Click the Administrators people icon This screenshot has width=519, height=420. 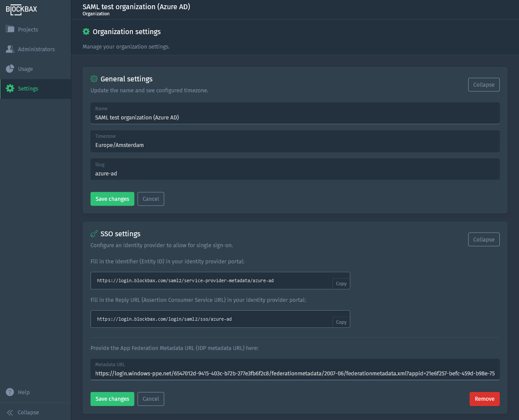10,49
